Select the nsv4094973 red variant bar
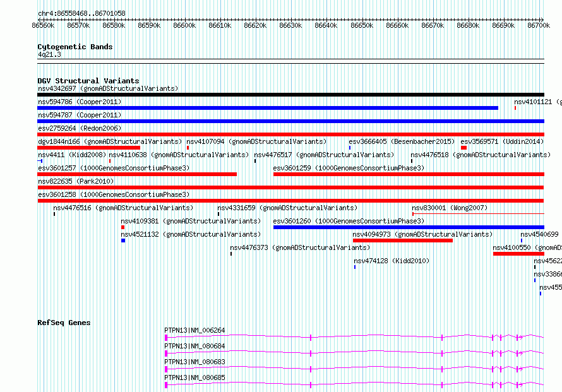562x392 pixels. (x=403, y=241)
